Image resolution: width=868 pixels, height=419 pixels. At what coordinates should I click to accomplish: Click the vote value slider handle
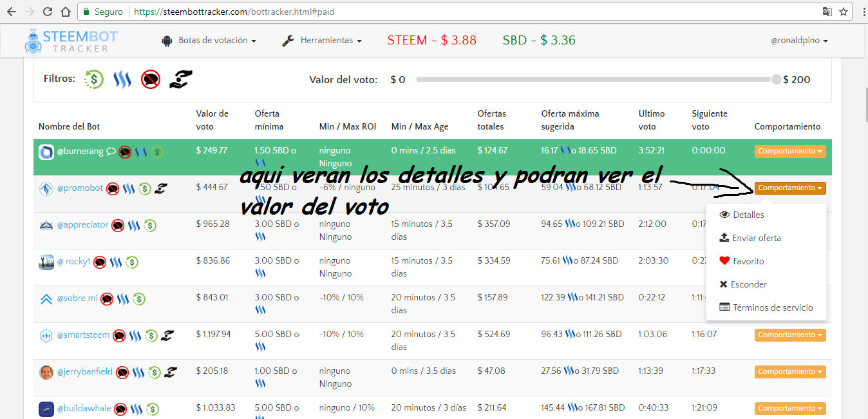coord(777,79)
